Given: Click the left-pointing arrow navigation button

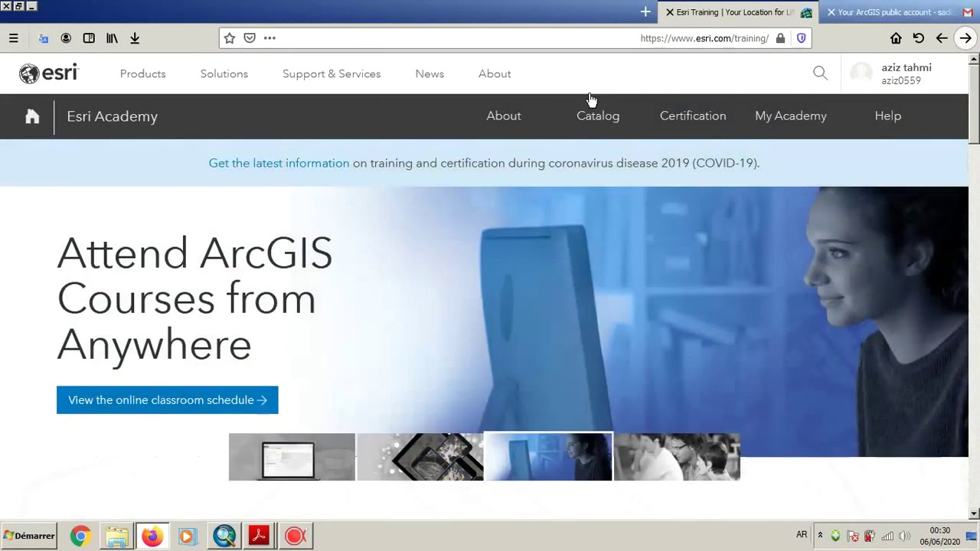Looking at the screenshot, I should 942,38.
